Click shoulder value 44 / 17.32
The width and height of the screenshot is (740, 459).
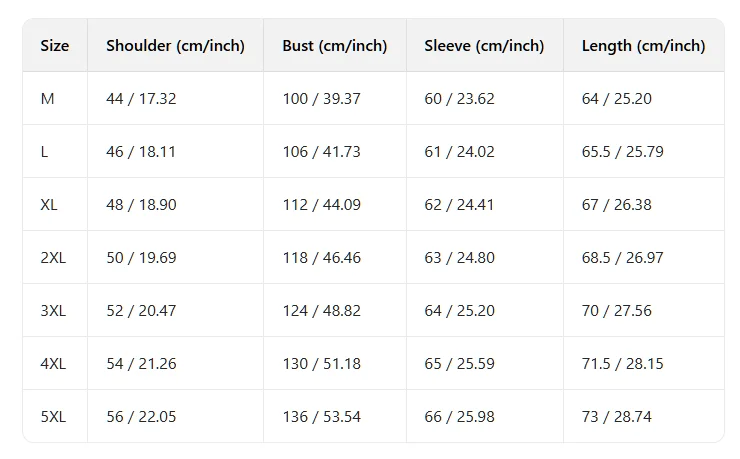141,99
